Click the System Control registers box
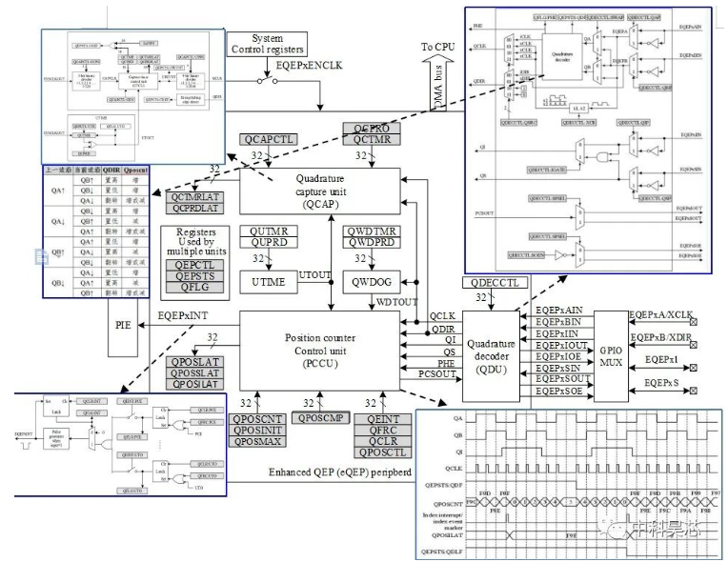Image resolution: width=728 pixels, height=562 pixels. point(267,44)
